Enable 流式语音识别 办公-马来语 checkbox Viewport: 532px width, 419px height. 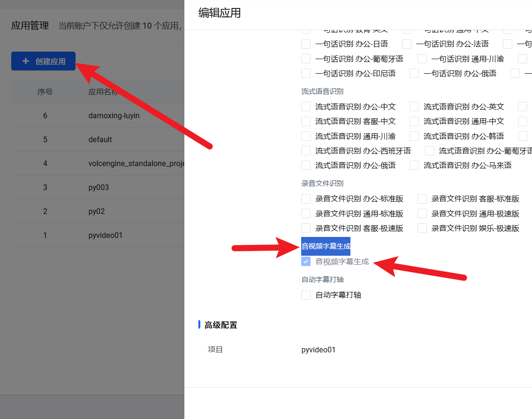coord(414,165)
